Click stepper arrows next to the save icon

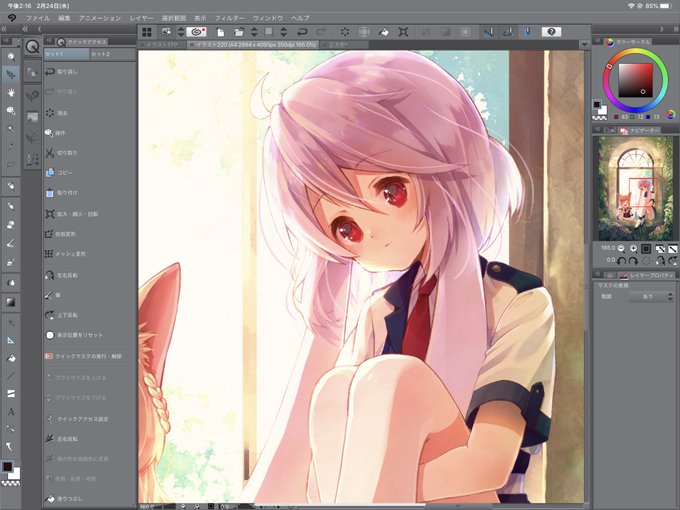[284, 32]
